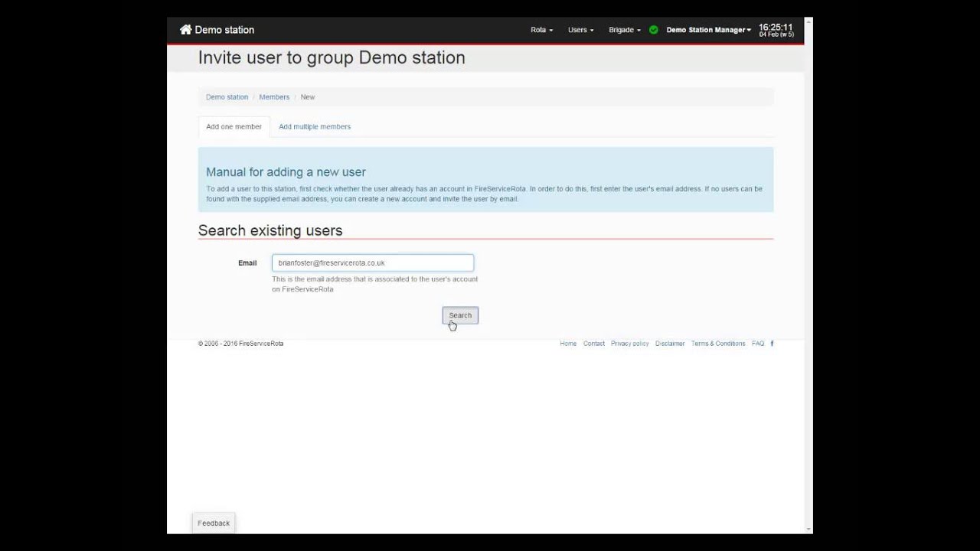Screen dimensions: 980x551
Task: Click the copyright FireServiceRota text
Action: tap(240, 344)
